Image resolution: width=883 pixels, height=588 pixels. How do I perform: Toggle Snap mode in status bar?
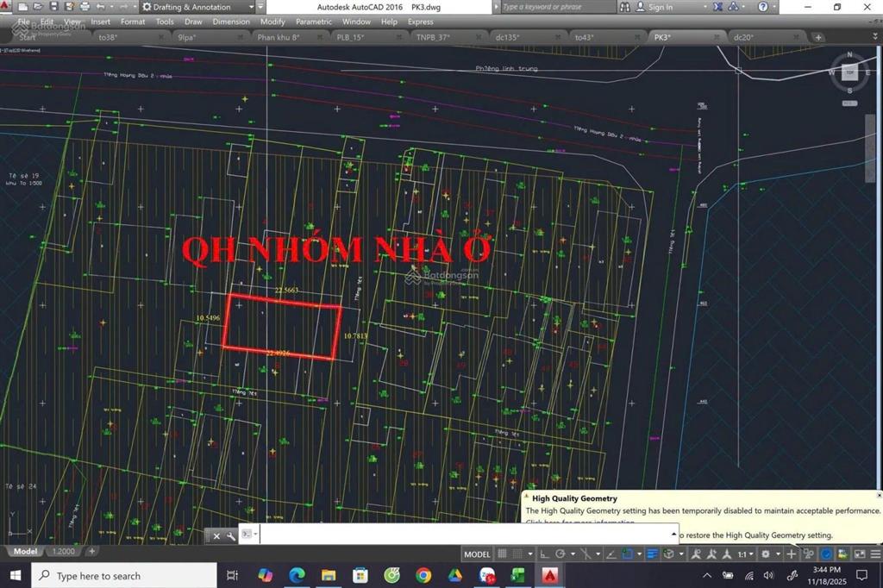click(x=517, y=554)
